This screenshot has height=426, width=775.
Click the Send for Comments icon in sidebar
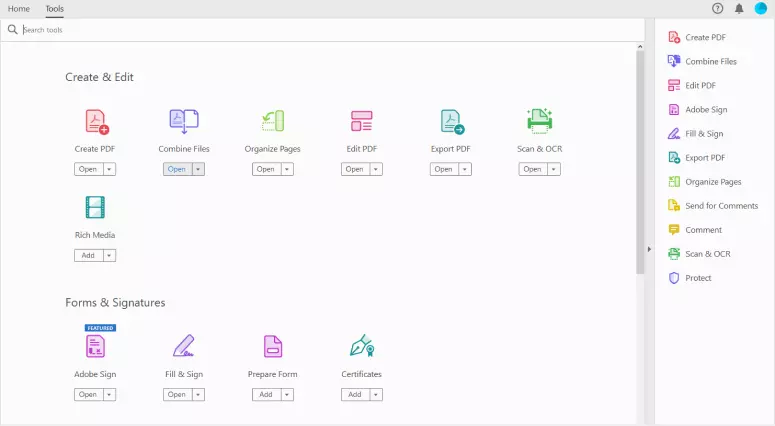coord(674,206)
